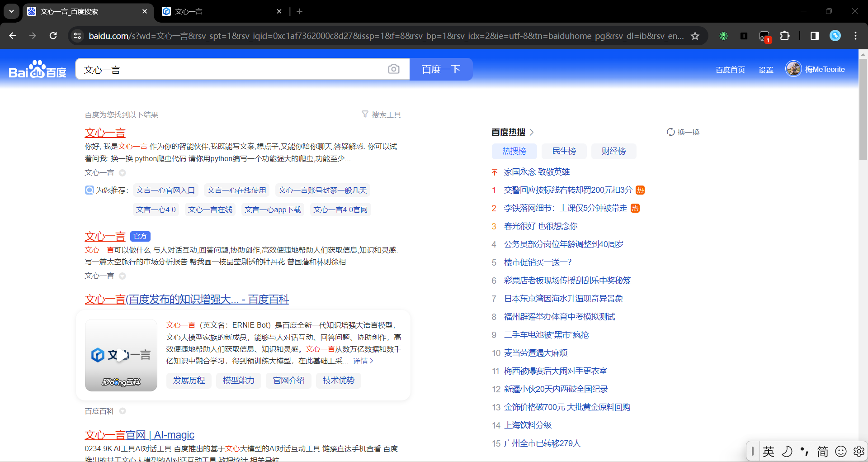Click recommendation 文言一心在线使用
The height and width of the screenshot is (462, 868).
[237, 191]
